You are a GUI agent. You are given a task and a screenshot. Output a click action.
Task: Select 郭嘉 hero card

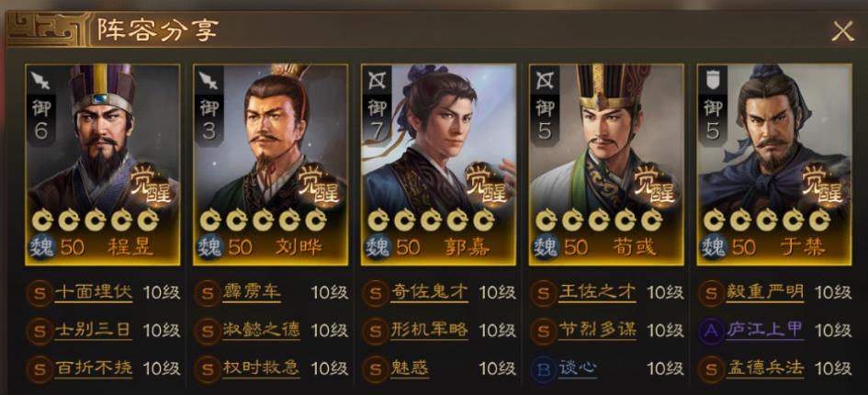438,164
